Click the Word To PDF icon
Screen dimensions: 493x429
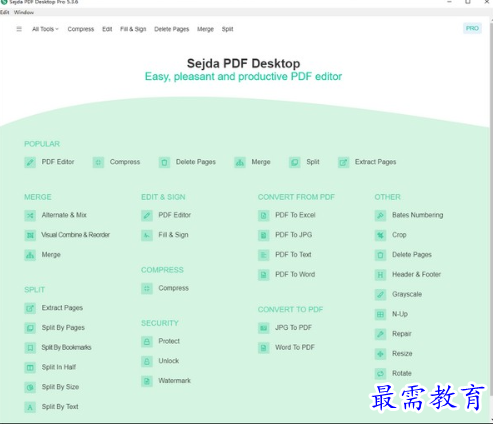[264, 348]
